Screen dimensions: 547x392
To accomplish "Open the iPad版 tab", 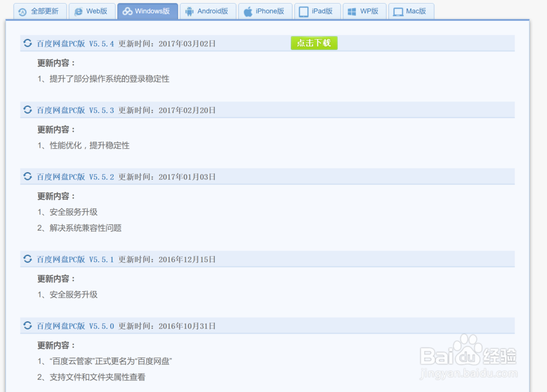I will click(x=317, y=11).
